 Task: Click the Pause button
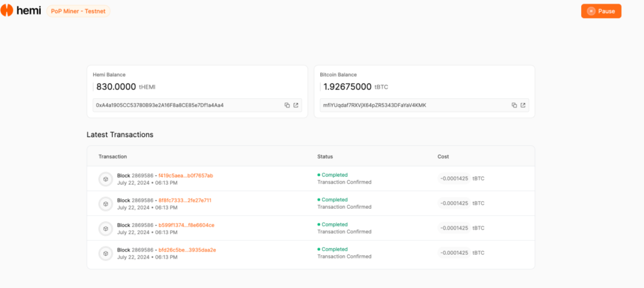point(601,11)
